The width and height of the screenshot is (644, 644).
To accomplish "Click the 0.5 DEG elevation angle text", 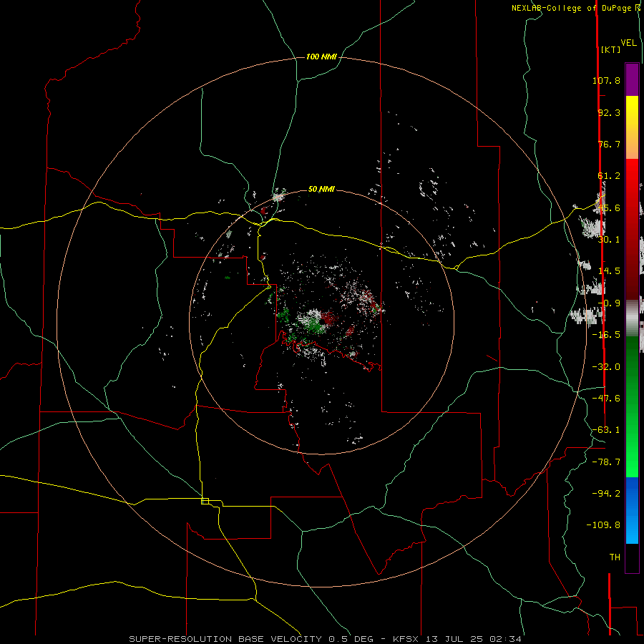I will click(x=351, y=639).
